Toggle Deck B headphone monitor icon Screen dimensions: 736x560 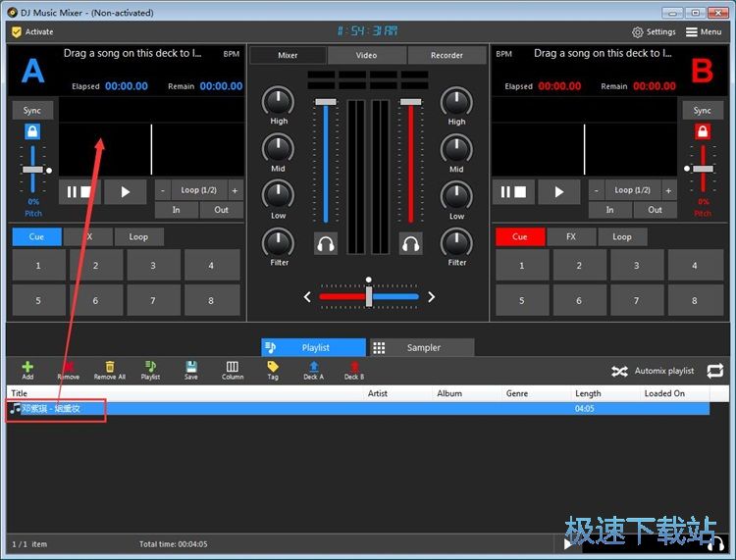(x=411, y=244)
